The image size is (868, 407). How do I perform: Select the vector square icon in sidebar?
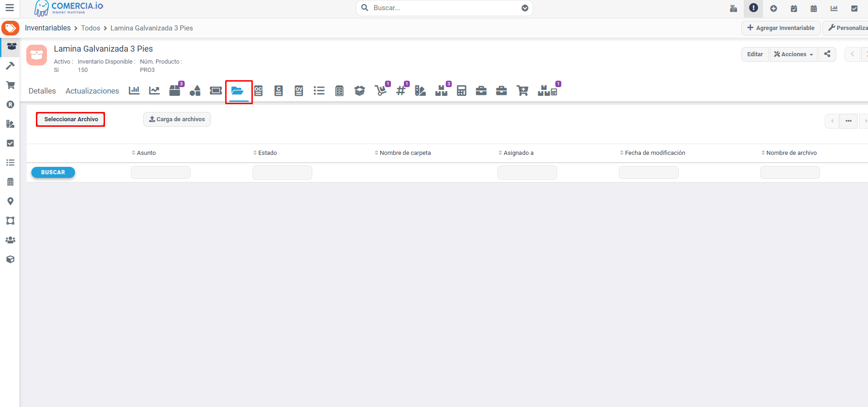[x=10, y=221]
